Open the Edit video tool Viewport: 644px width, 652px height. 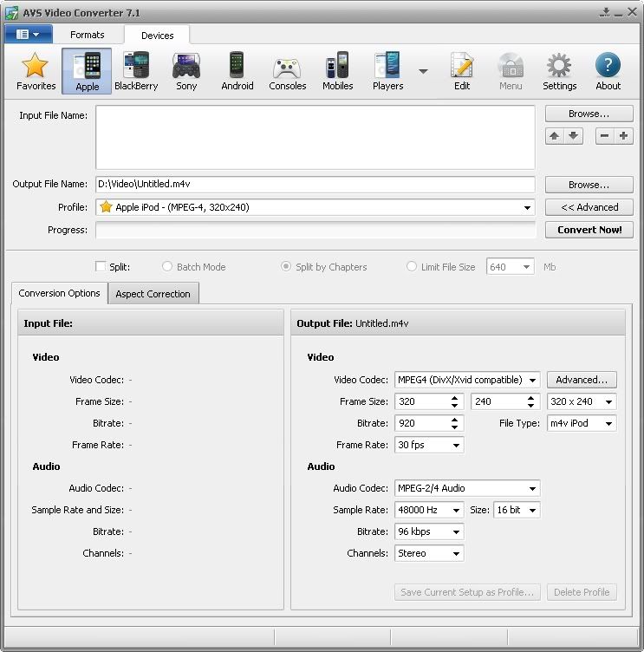(x=462, y=71)
